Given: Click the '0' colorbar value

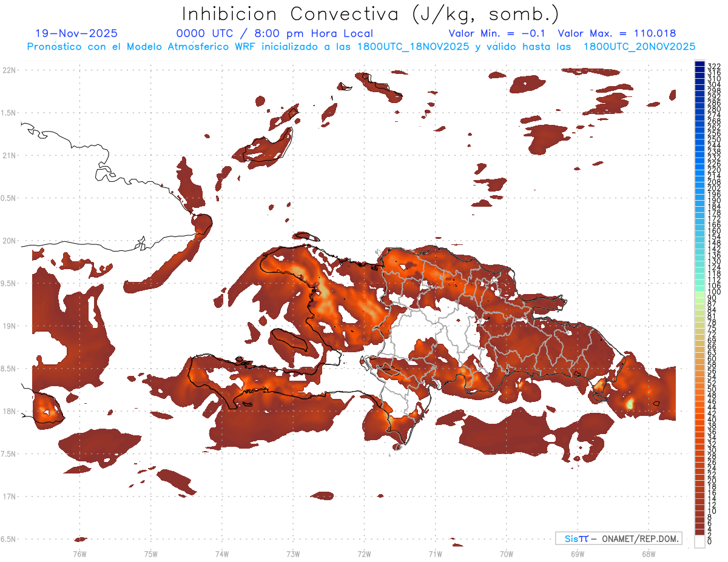Looking at the screenshot, I should [710, 542].
